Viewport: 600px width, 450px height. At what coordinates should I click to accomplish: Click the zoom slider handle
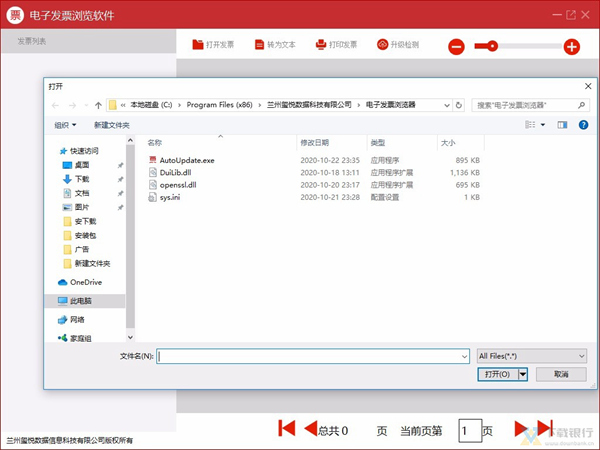492,46
